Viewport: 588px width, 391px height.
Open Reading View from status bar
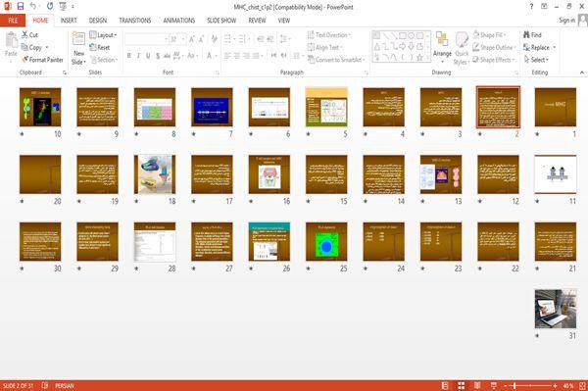click(x=477, y=385)
